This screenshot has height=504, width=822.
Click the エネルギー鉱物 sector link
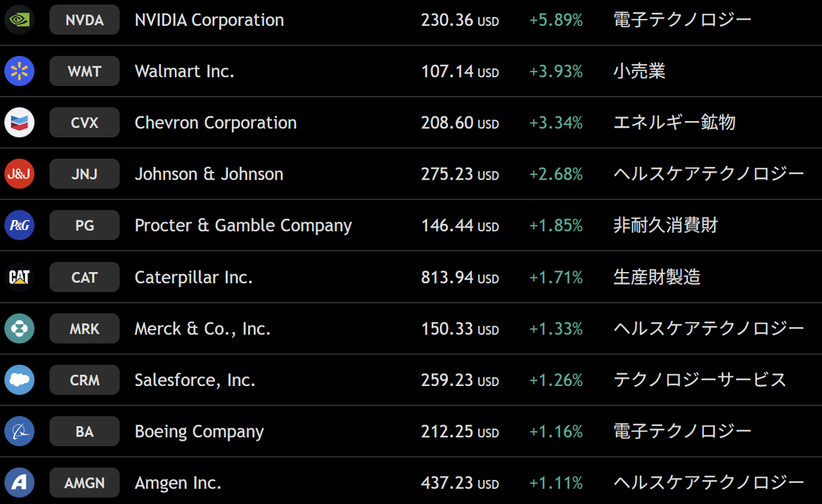tap(674, 122)
